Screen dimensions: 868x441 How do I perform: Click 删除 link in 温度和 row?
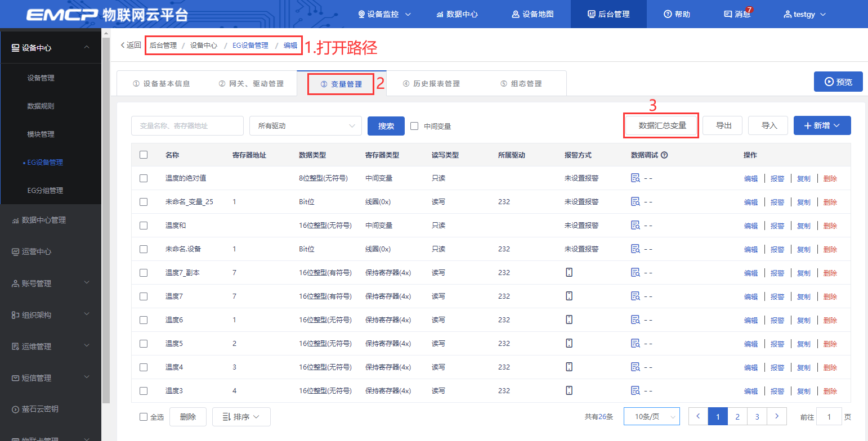pyautogui.click(x=830, y=226)
